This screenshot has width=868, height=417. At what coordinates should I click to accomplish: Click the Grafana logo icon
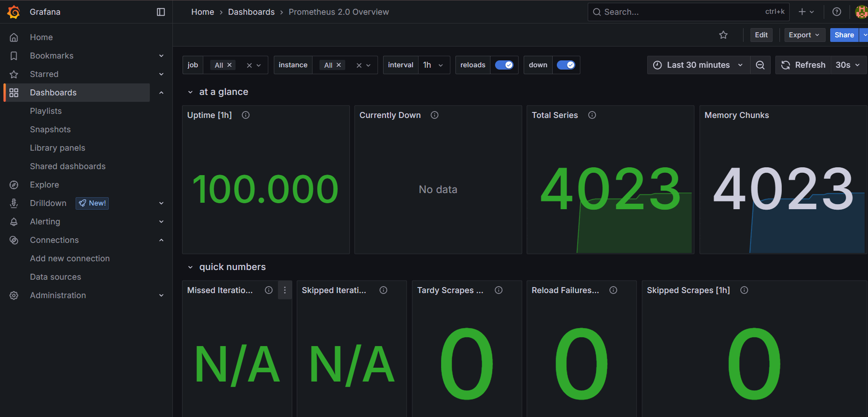click(14, 12)
